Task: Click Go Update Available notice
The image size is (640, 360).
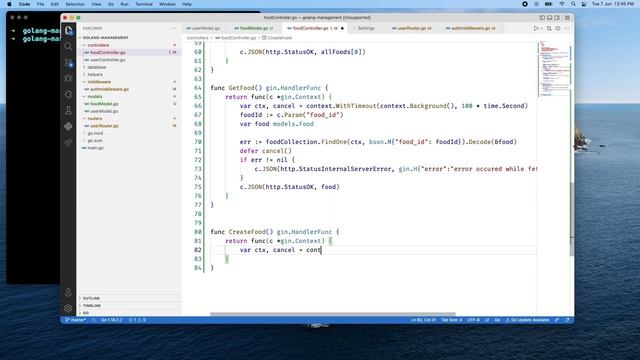Action: click(528, 320)
